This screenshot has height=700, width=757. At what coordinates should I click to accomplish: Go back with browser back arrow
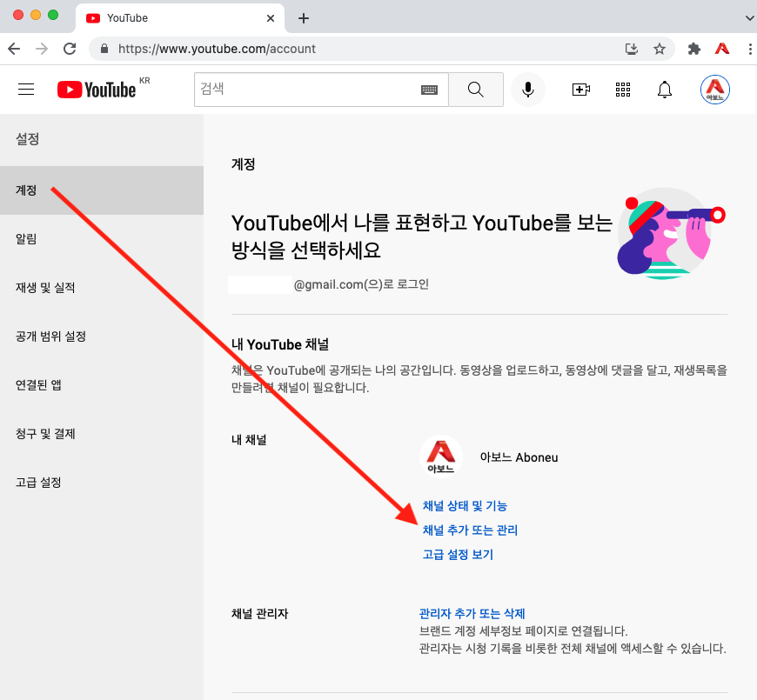point(14,48)
